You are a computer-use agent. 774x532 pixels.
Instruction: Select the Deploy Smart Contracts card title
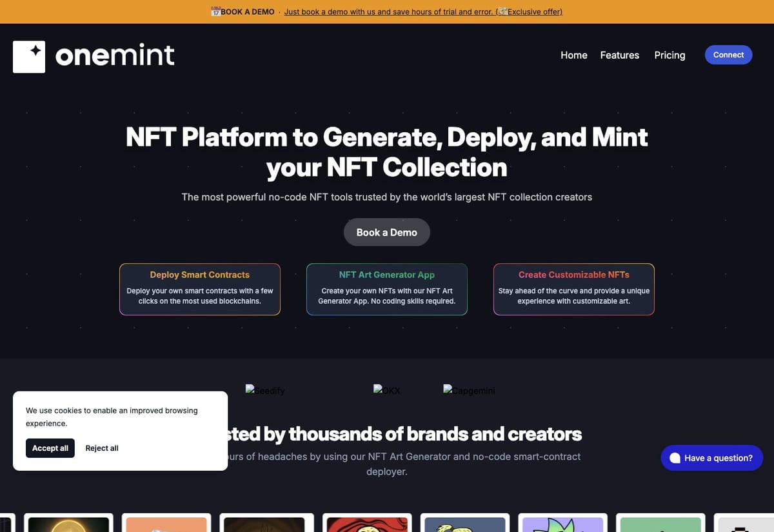click(x=200, y=275)
